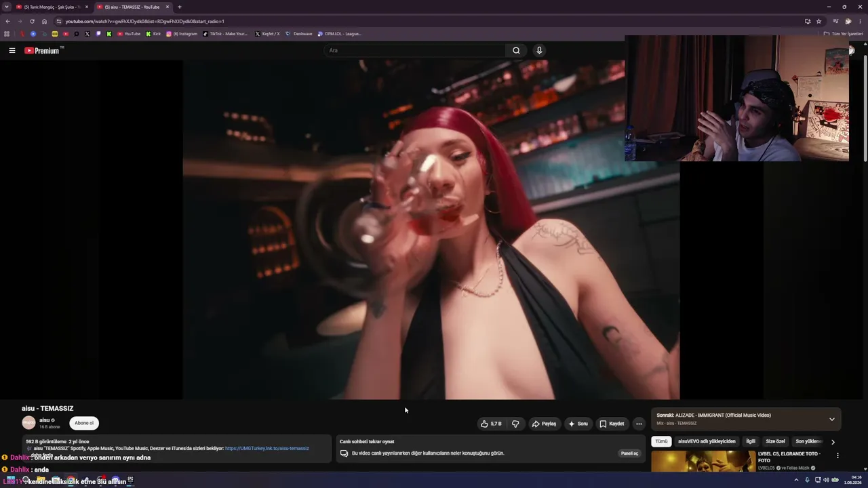Click the live chat replay icon

[344, 453]
